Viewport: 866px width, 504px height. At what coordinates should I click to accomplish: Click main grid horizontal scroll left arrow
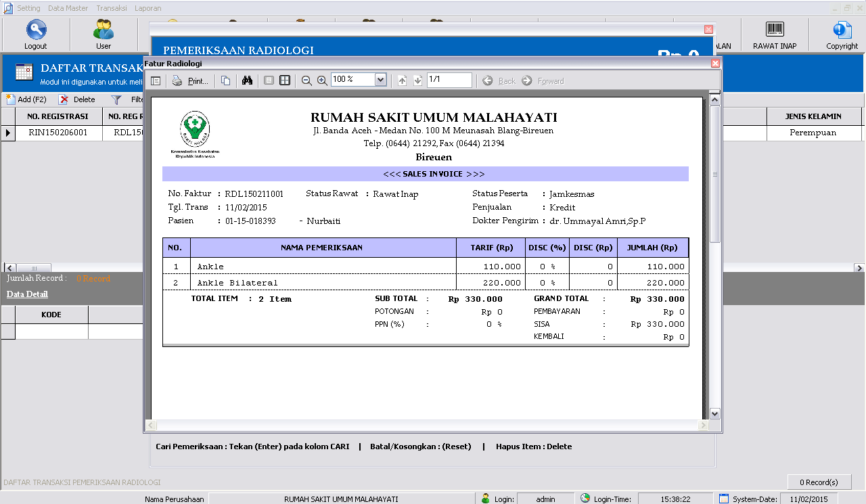9,268
